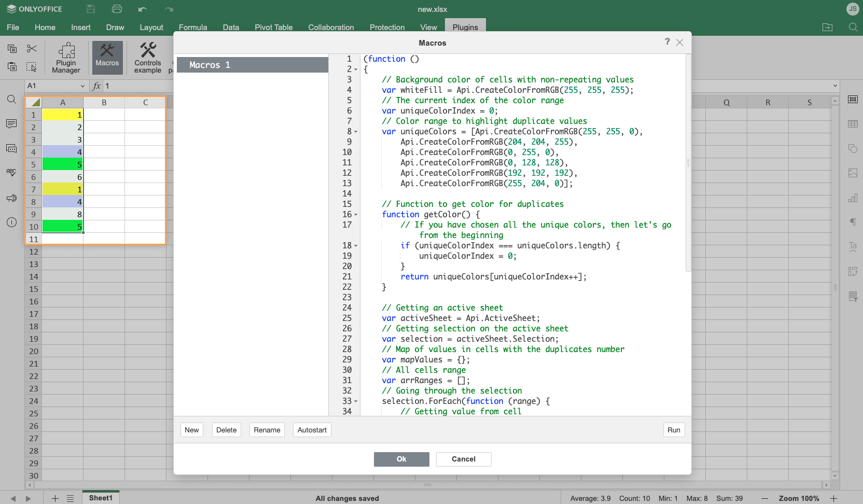
Task: Click the Cut scissors icon
Action: (x=32, y=49)
